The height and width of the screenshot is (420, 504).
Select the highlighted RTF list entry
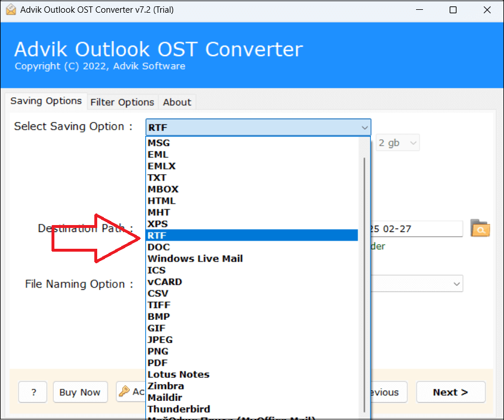pyautogui.click(x=252, y=235)
